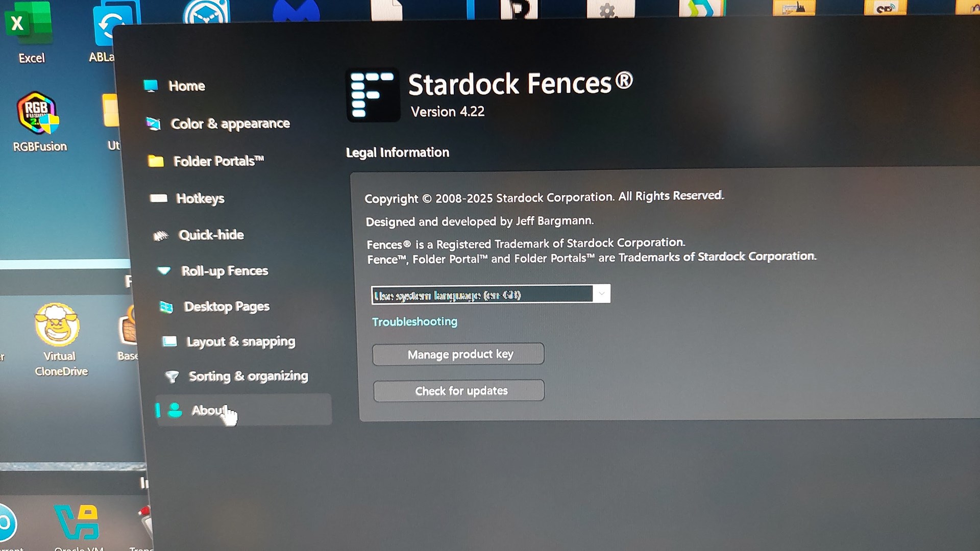
Task: Expand the system language dropdown arrow
Action: click(601, 294)
